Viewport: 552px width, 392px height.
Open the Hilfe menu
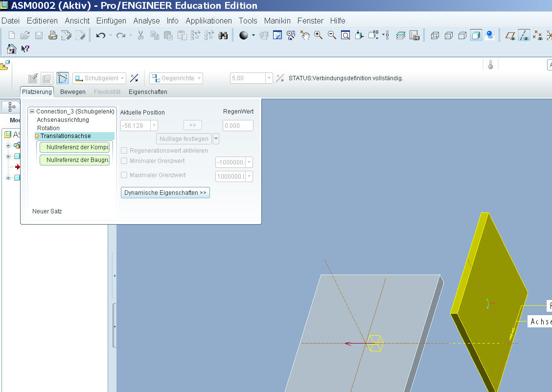[338, 21]
